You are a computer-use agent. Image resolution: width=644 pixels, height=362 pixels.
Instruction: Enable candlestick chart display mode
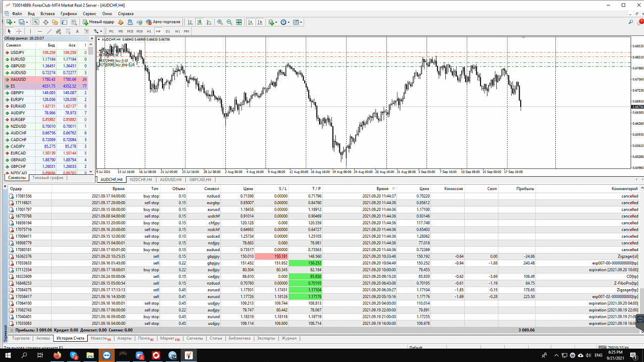click(199, 22)
